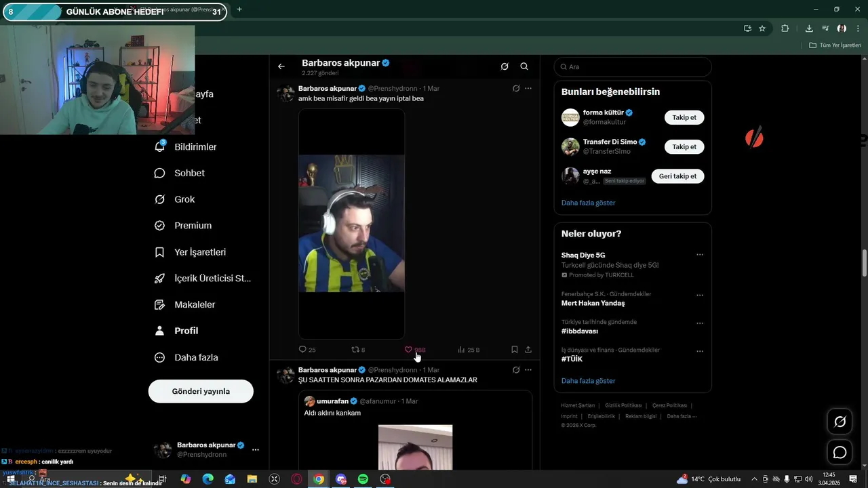
Task: Open floating Grok button at bottom right
Action: [x=840, y=422]
